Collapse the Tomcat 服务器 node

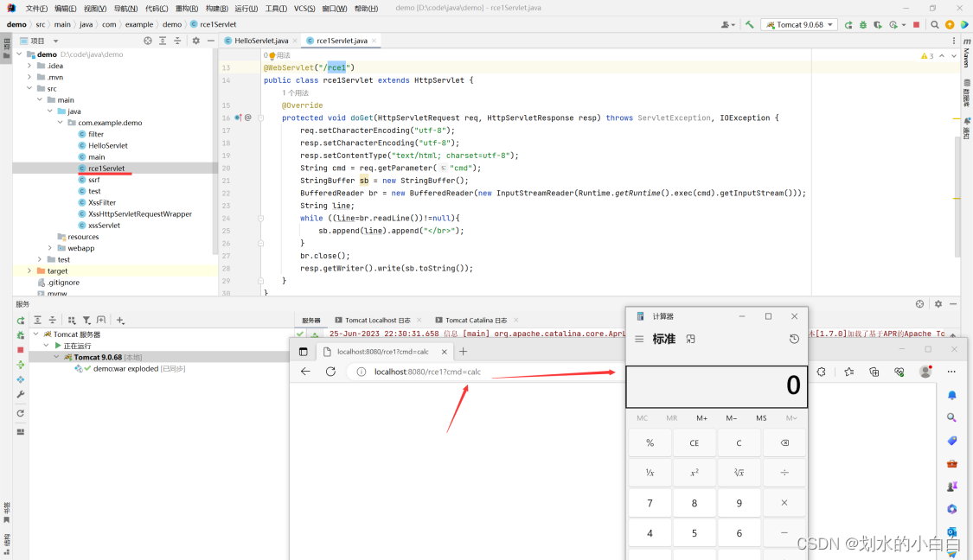[36, 334]
